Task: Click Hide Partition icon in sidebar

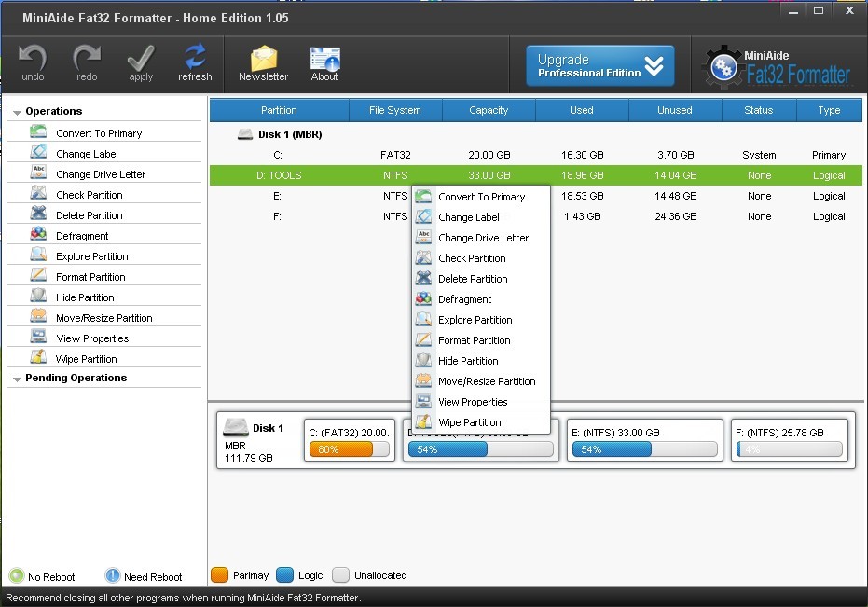Action: pyautogui.click(x=38, y=297)
